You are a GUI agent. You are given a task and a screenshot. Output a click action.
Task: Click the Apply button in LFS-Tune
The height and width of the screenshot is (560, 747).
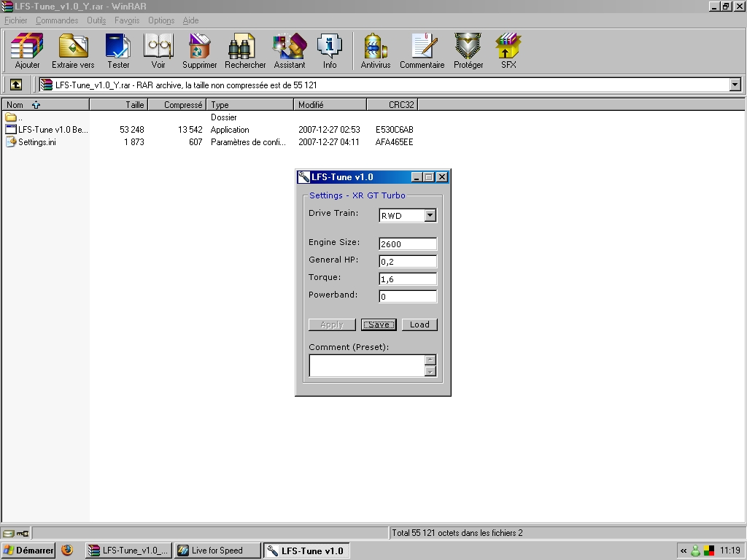(332, 324)
